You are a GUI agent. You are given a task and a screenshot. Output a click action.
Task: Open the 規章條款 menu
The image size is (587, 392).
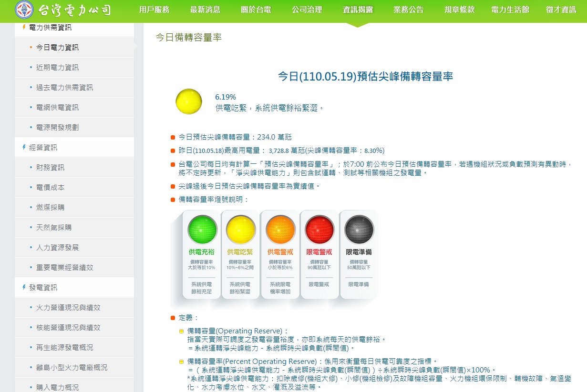click(x=460, y=10)
